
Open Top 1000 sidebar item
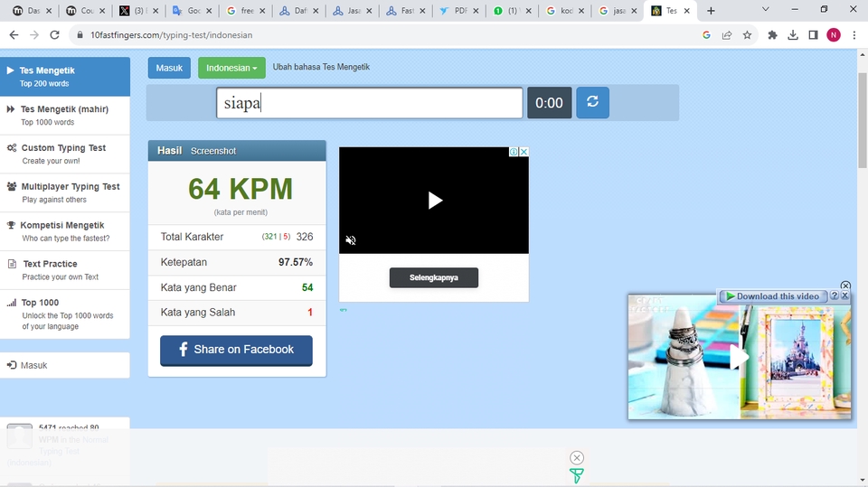pyautogui.click(x=65, y=314)
